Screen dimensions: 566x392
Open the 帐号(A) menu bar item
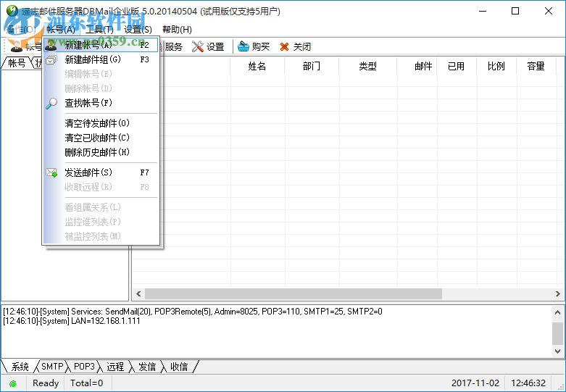click(61, 30)
